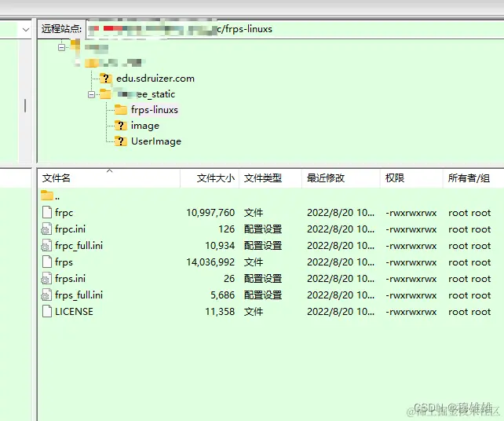
Task: Sort by 文件类型 column header
Action: [270, 178]
